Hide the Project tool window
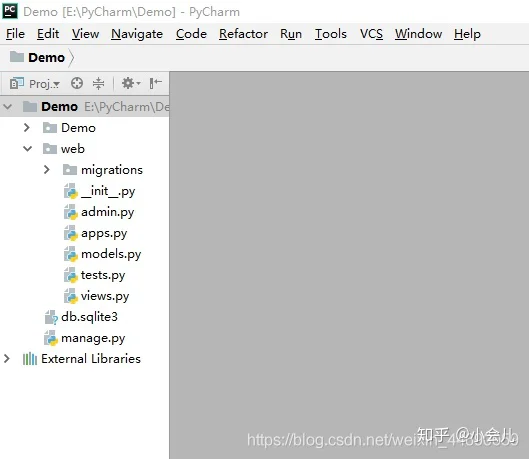Image resolution: width=529 pixels, height=459 pixels. click(x=155, y=83)
